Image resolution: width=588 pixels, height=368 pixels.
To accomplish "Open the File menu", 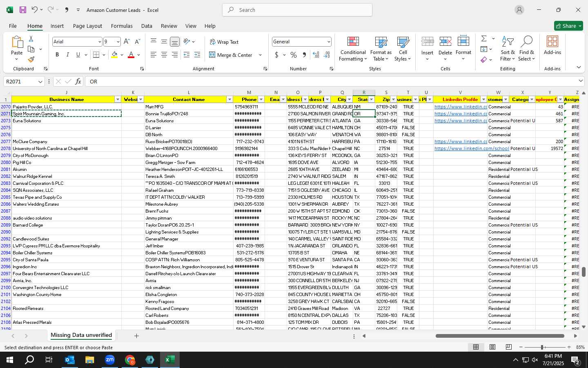I will (x=13, y=26).
